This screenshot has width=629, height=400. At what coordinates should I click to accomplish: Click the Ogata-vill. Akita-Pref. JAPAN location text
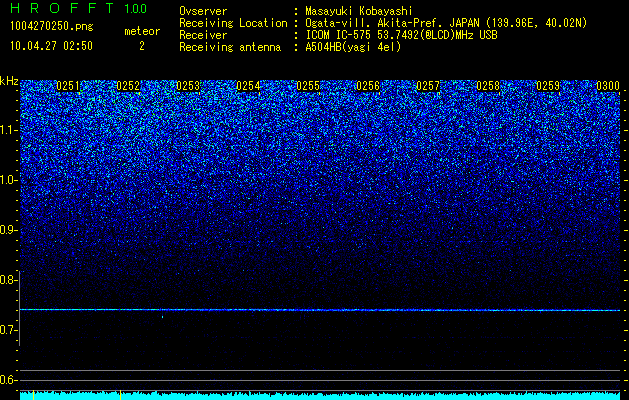point(446,23)
